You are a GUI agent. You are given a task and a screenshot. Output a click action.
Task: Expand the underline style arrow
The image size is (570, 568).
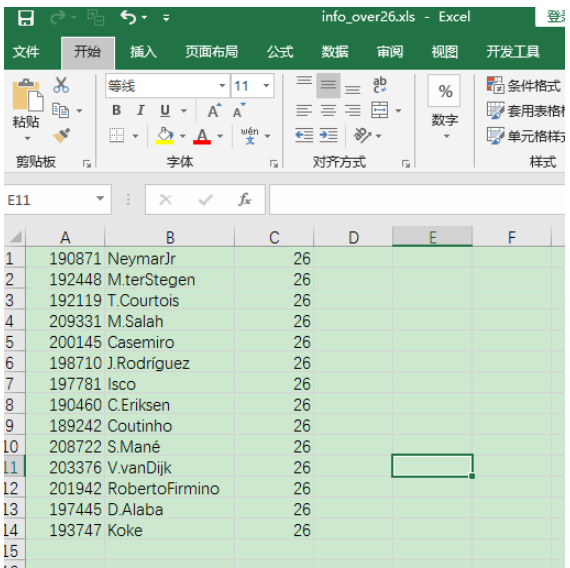coord(184,111)
